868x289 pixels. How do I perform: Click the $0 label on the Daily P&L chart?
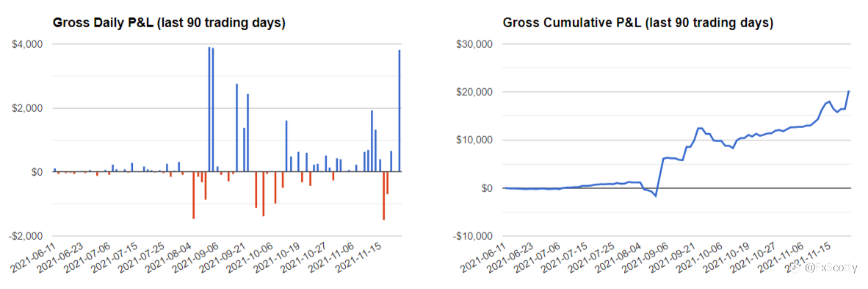(37, 173)
